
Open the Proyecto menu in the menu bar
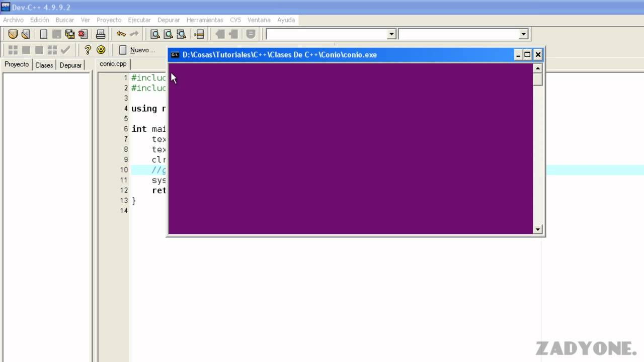[x=109, y=20]
